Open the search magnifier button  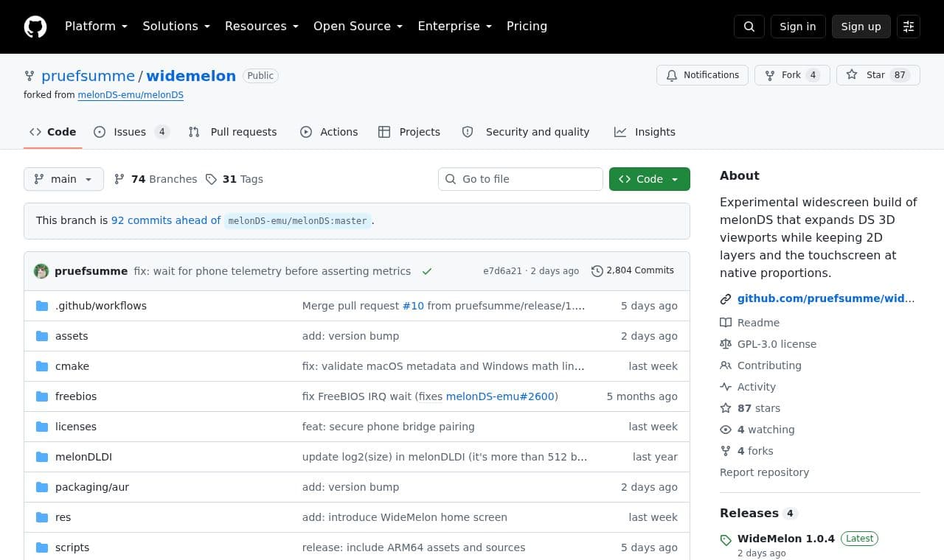click(x=749, y=27)
